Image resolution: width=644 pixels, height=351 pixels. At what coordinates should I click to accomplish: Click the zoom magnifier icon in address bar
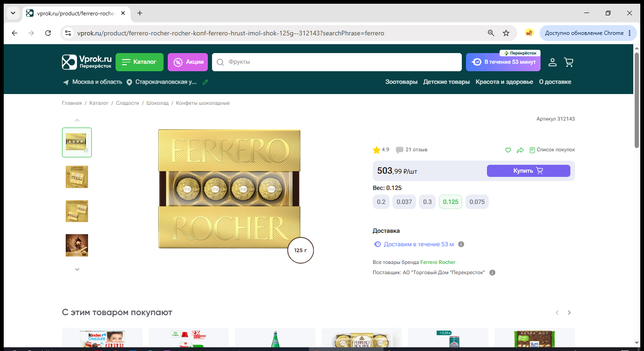click(x=491, y=33)
